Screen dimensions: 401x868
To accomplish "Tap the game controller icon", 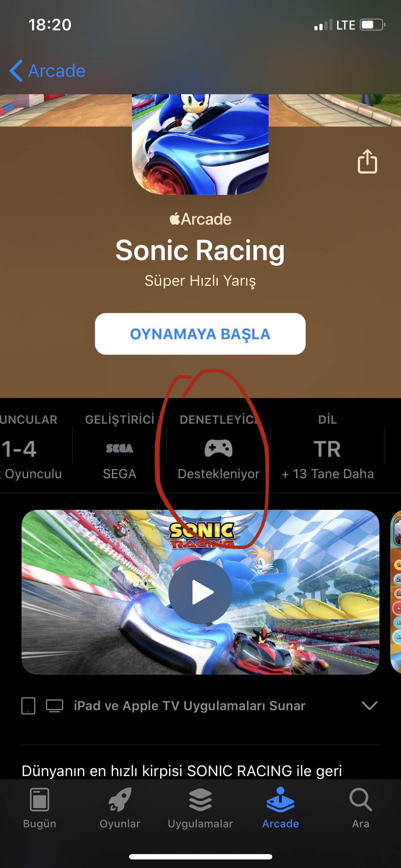I will (219, 448).
